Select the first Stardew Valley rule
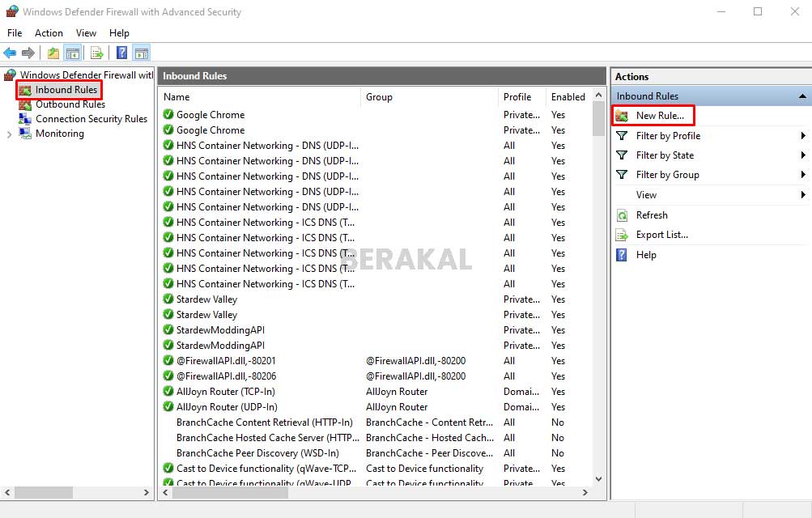812x518 pixels. [206, 299]
